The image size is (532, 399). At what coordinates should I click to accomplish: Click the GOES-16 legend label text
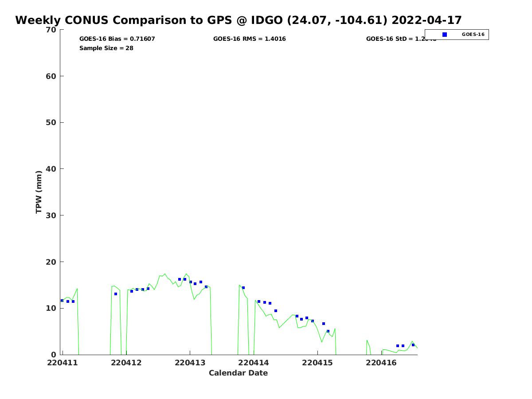[473, 35]
